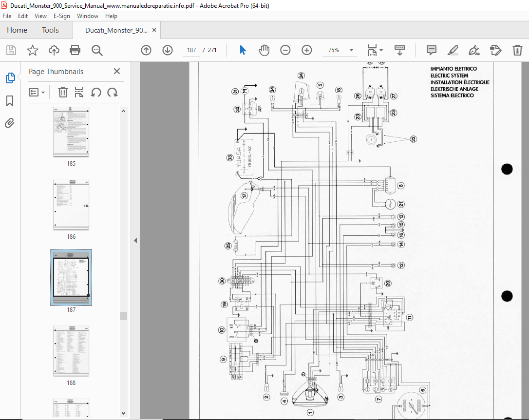This screenshot has width=529, height=420.
Task: Click the Print file icon
Action: pos(75,50)
